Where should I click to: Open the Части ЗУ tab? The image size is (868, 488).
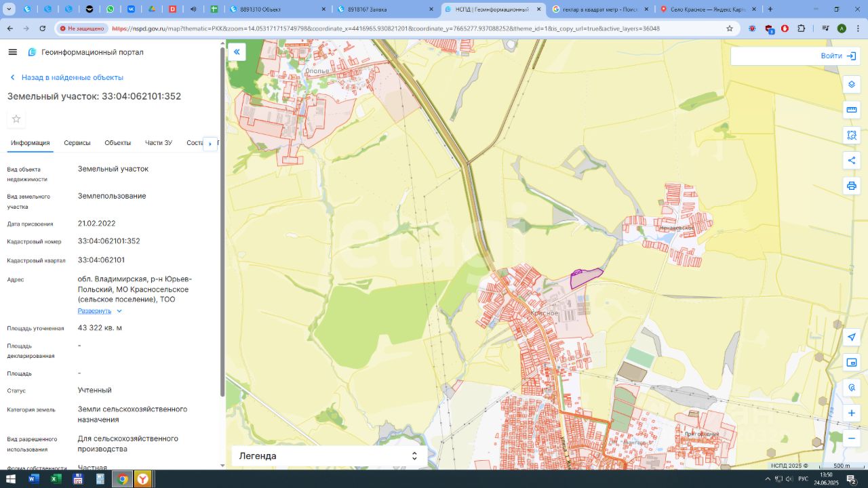click(x=159, y=143)
